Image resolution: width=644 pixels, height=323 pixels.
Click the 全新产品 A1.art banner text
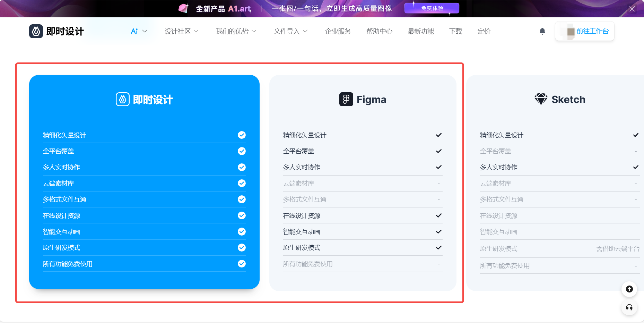[x=224, y=9]
